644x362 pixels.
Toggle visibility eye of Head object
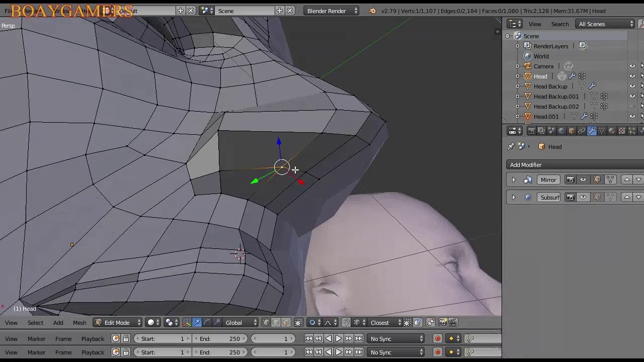(x=632, y=76)
